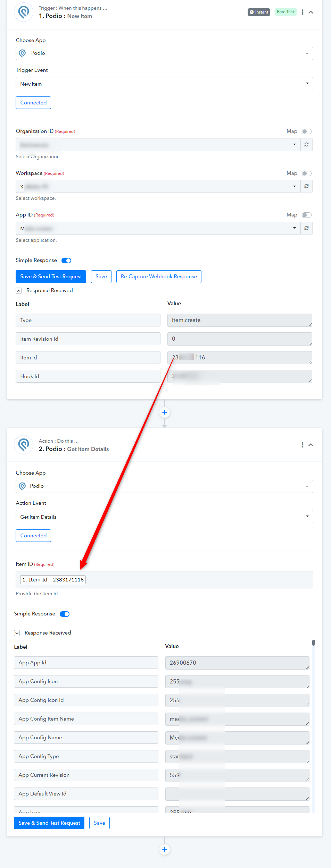Image resolution: width=331 pixels, height=868 pixels.
Task: Click Save & Send Test Request in action
Action: pyautogui.click(x=49, y=823)
